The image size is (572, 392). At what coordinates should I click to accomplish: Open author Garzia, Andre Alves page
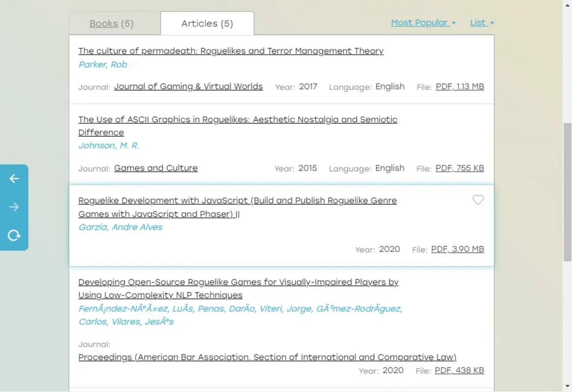click(120, 227)
